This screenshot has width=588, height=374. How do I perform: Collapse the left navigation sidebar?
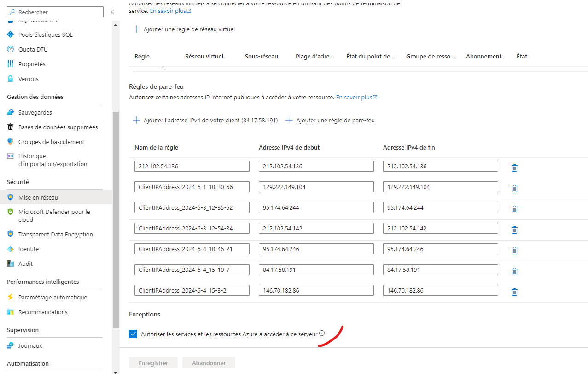click(112, 12)
